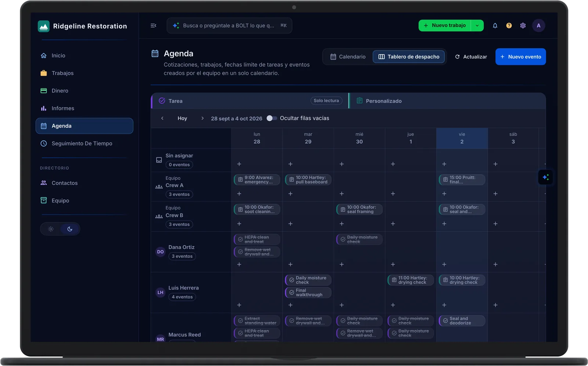Open the 15:00 Pruitt final event
The width and height of the screenshot is (588, 366).
(x=462, y=180)
